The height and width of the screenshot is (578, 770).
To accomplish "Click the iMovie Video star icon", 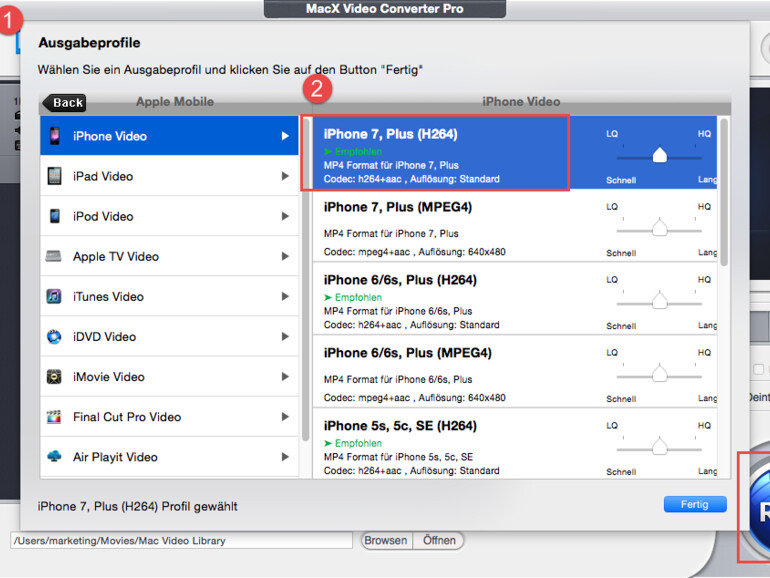I will (x=54, y=377).
